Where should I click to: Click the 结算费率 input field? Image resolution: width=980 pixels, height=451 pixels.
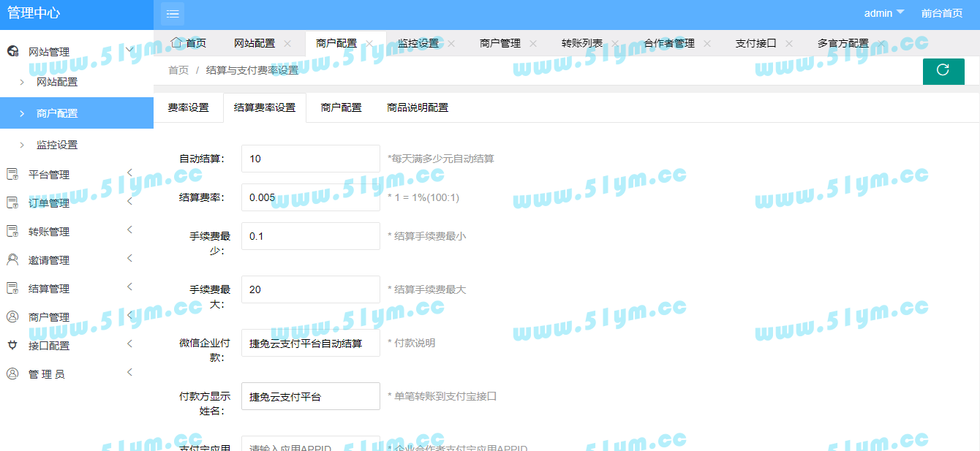click(311, 197)
